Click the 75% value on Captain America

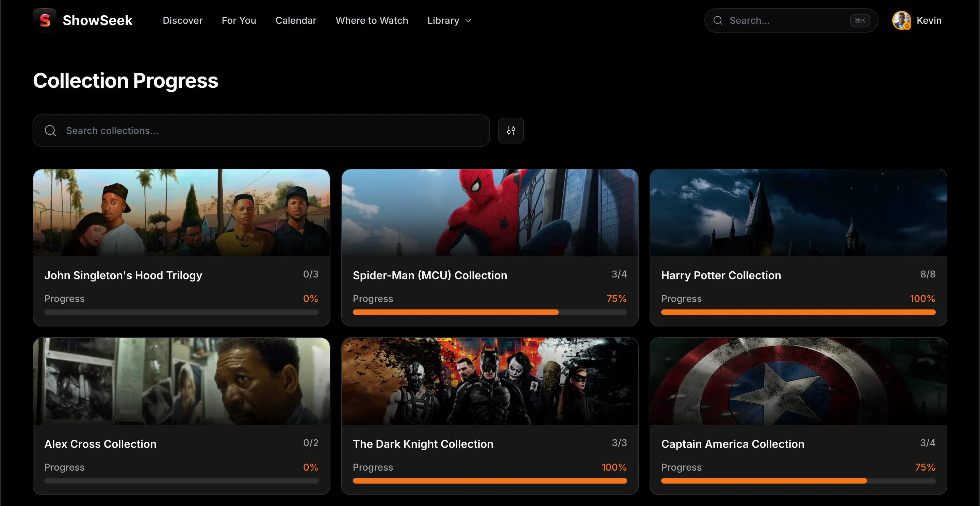click(925, 468)
